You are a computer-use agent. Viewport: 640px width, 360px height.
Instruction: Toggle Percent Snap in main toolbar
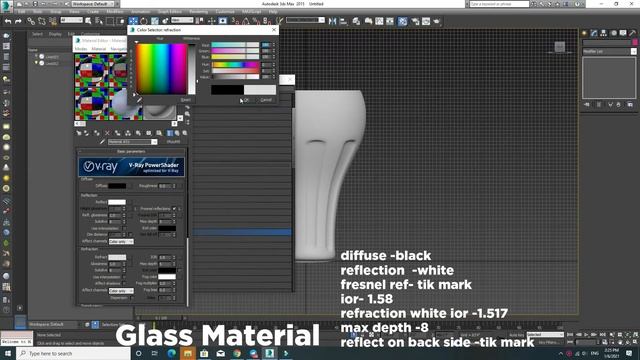[257, 21]
